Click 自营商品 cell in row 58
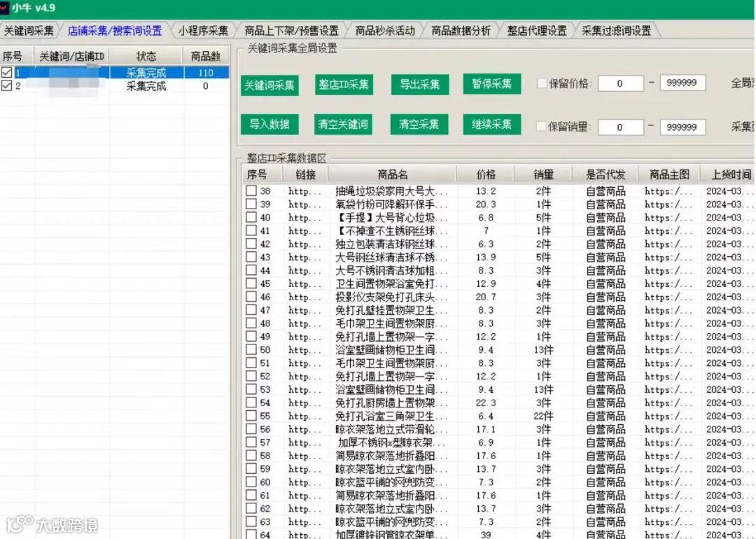756x539 pixels. (605, 456)
